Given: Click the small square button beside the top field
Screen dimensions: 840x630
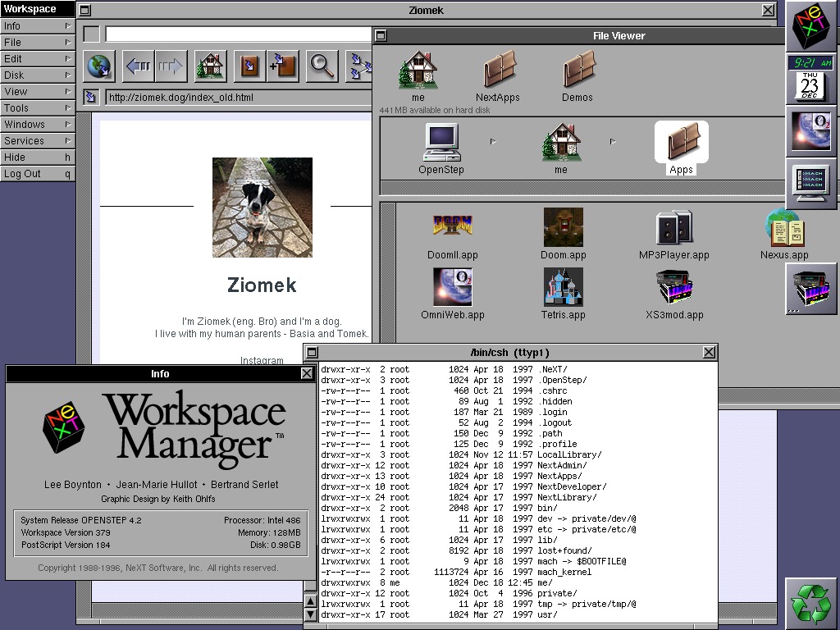Looking at the screenshot, I should point(92,34).
